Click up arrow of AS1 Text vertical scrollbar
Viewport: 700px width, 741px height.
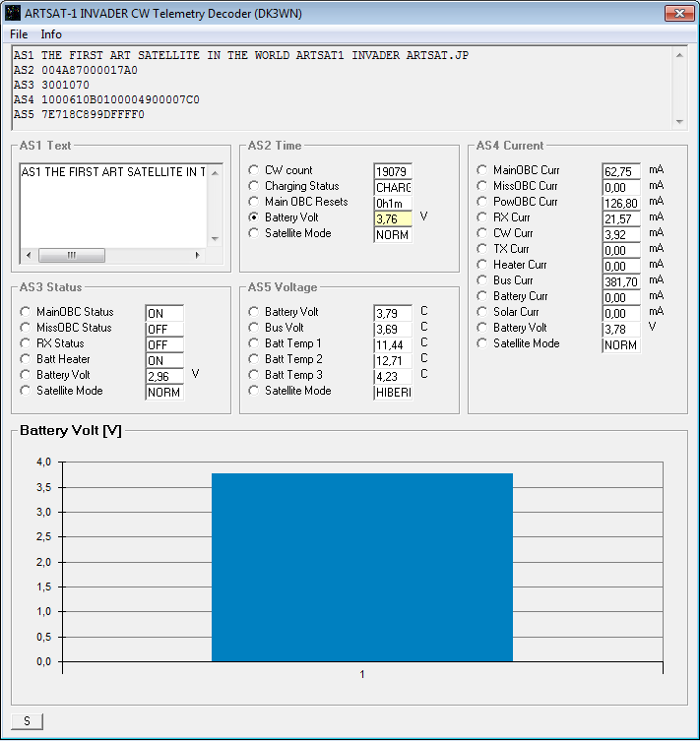point(215,173)
